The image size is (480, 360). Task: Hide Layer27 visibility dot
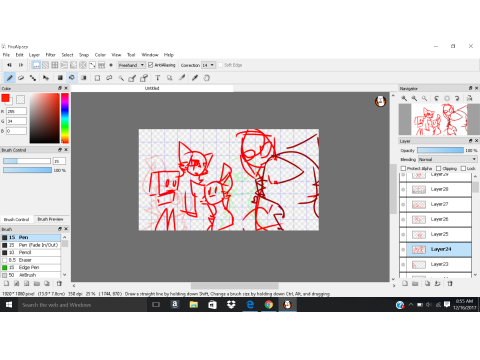[403, 204]
